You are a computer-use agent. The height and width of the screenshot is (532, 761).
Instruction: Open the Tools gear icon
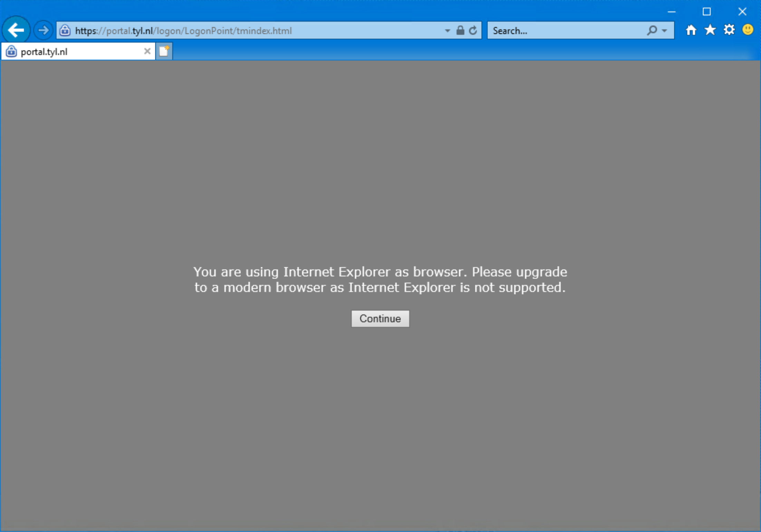729,30
